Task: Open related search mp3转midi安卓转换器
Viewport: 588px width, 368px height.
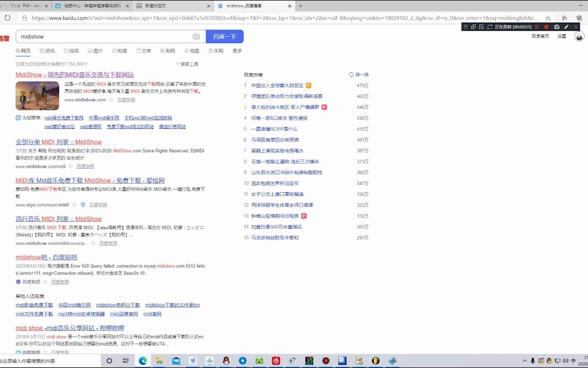Action: (x=81, y=314)
